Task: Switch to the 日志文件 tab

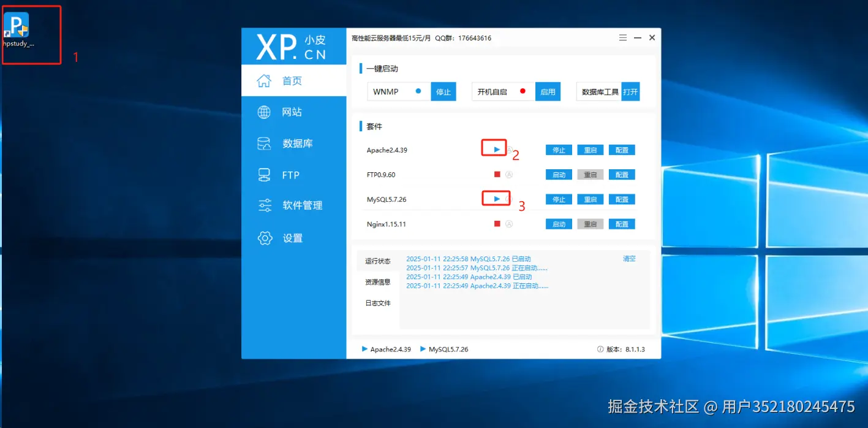Action: (x=378, y=303)
